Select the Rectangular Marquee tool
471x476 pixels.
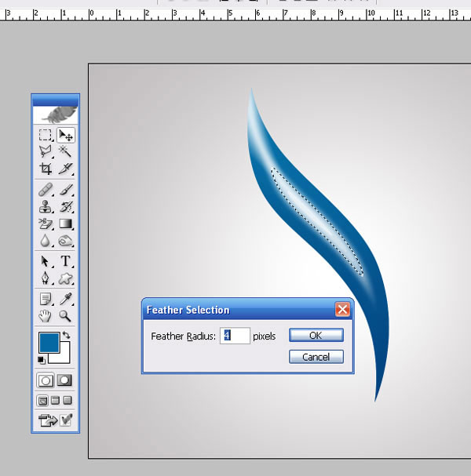pyautogui.click(x=46, y=135)
